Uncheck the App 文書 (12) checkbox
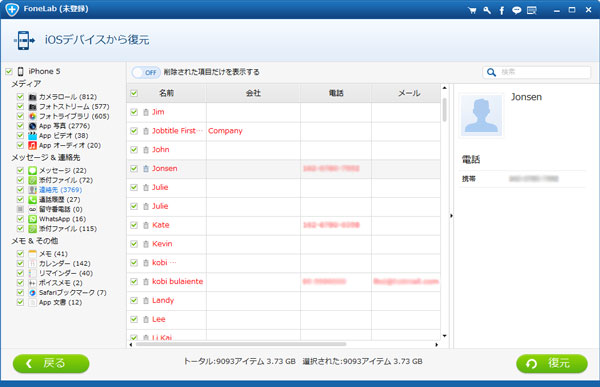Viewport: 600px width, 387px height. (20, 302)
